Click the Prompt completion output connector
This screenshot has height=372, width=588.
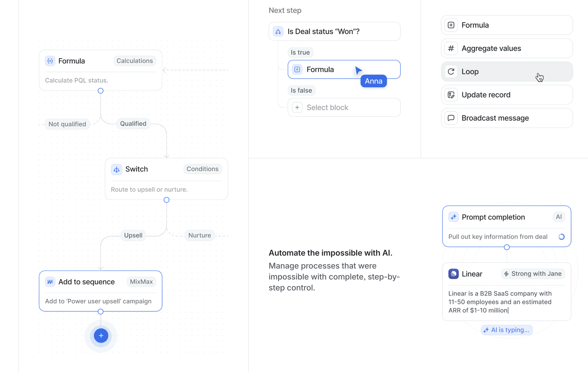507,247
